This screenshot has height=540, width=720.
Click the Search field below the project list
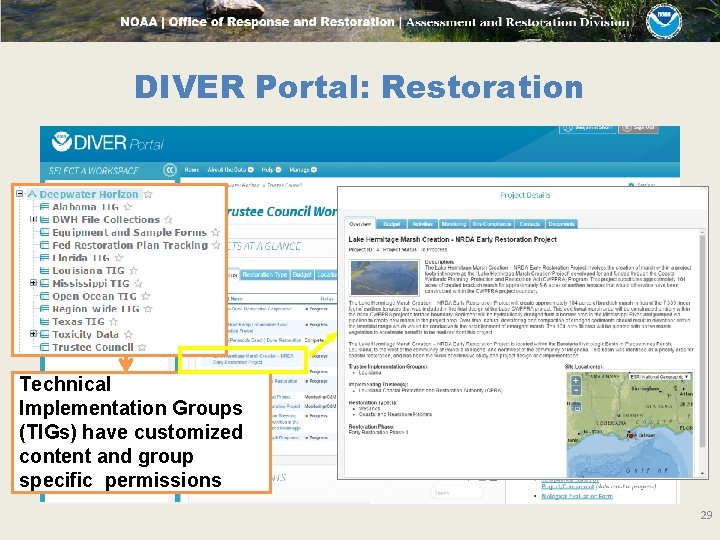pyautogui.click(x=456, y=493)
